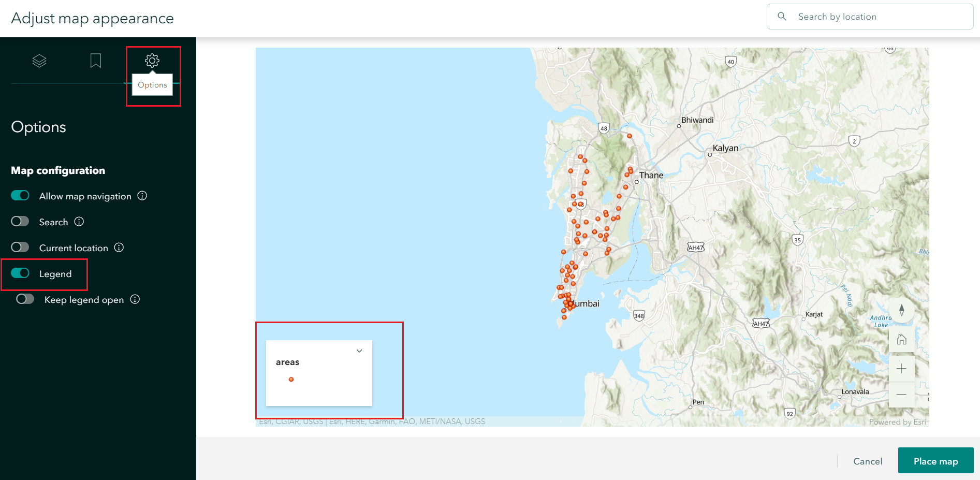The height and width of the screenshot is (480, 980).
Task: Enable Keep legend open
Action: coord(25,299)
